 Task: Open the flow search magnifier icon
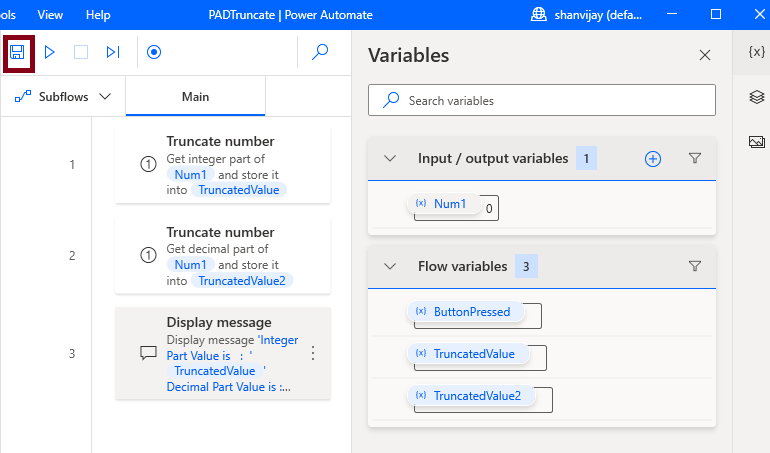click(x=320, y=52)
